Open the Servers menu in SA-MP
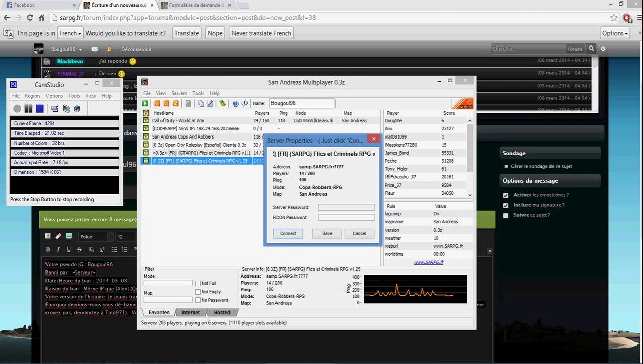The height and width of the screenshot is (364, 643). click(179, 93)
